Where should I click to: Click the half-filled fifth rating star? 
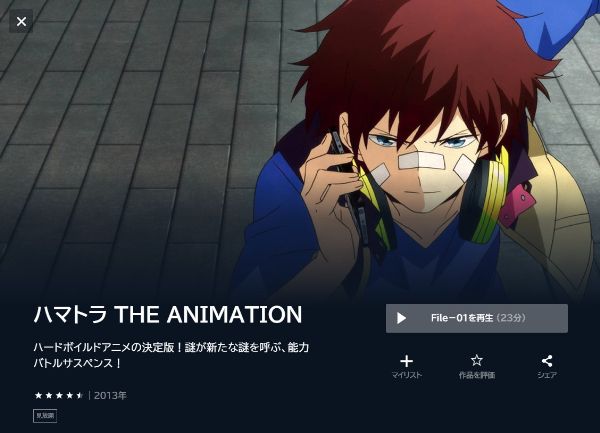(80, 395)
